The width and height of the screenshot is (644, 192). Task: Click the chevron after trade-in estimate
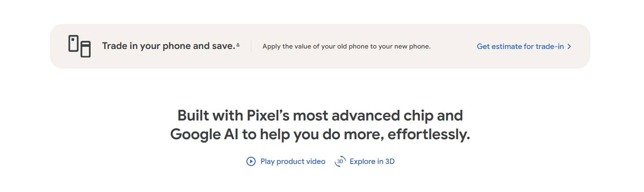[x=569, y=46]
